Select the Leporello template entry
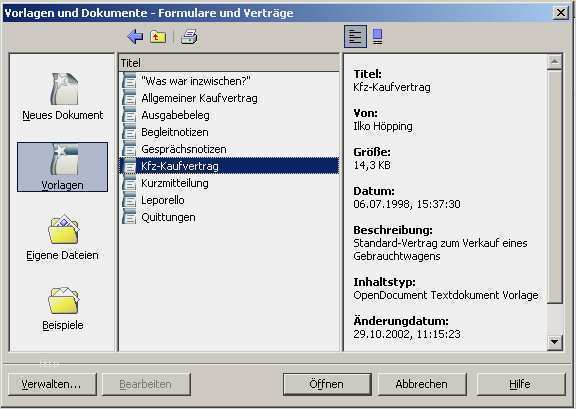The height and width of the screenshot is (409, 576). [229, 200]
